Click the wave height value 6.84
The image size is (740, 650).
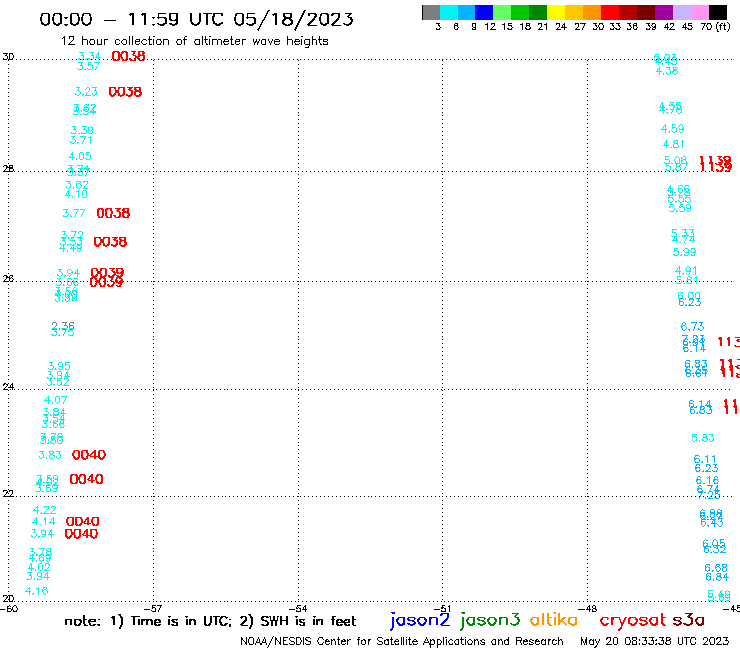point(717,577)
